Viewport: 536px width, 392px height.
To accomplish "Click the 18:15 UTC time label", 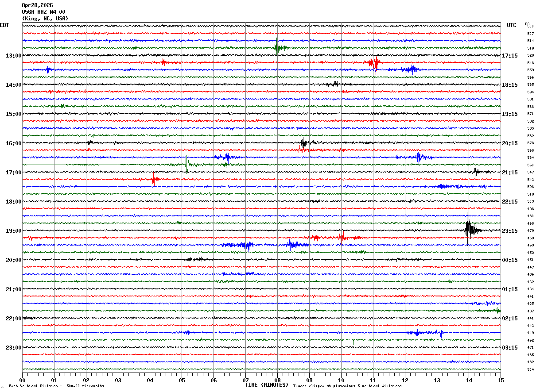I will pyautogui.click(x=510, y=85).
